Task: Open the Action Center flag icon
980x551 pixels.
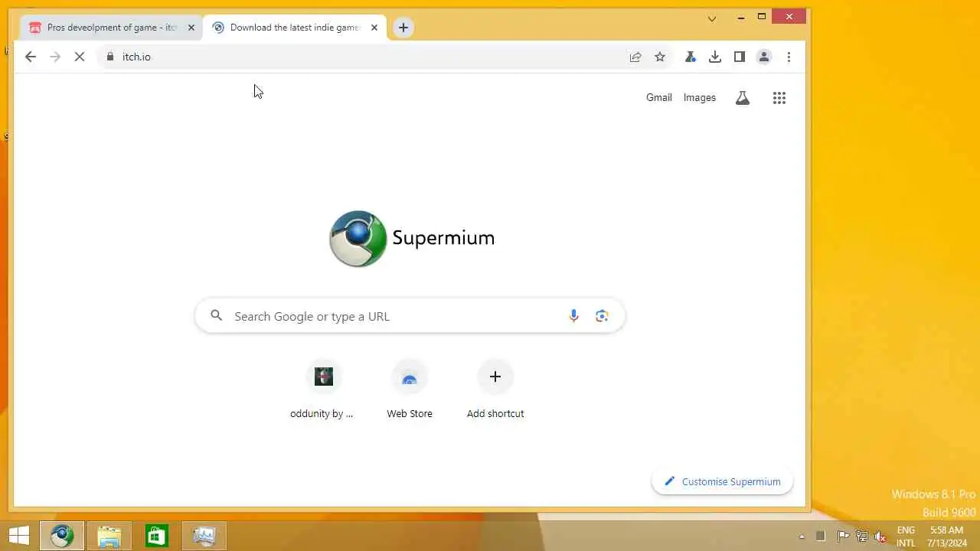Action: [x=843, y=536]
